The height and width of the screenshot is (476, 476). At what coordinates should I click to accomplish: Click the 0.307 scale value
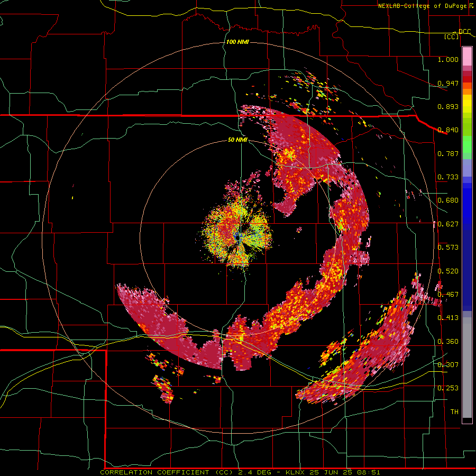(448, 365)
